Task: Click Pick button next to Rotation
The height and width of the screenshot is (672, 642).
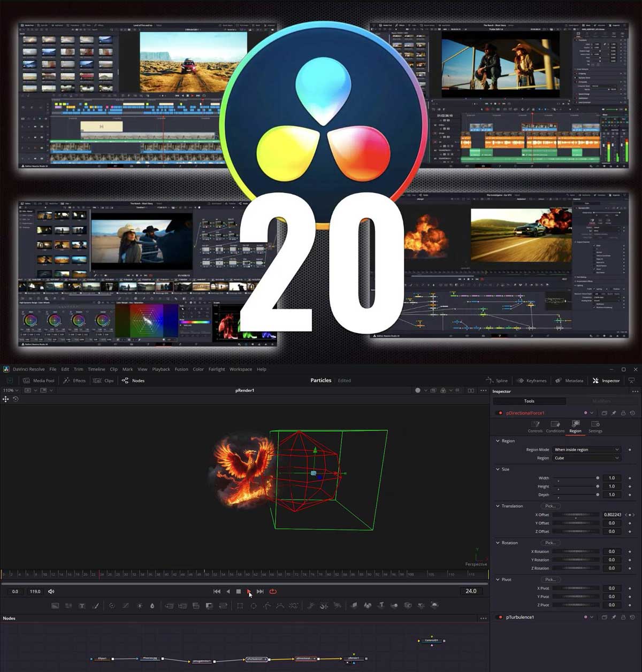Action: (551, 543)
